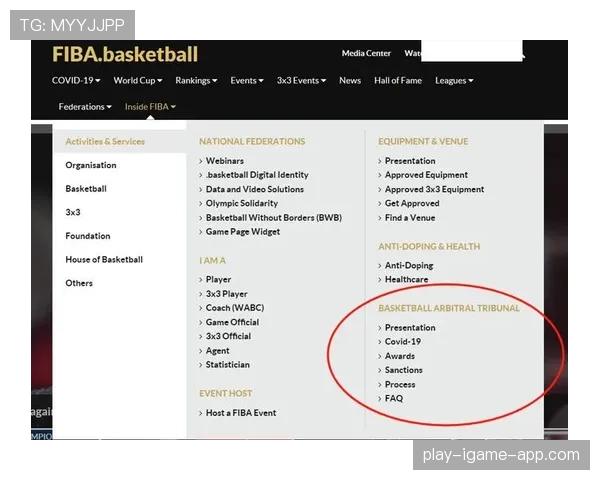
Task: Open the FAQ link
Action: pos(394,398)
